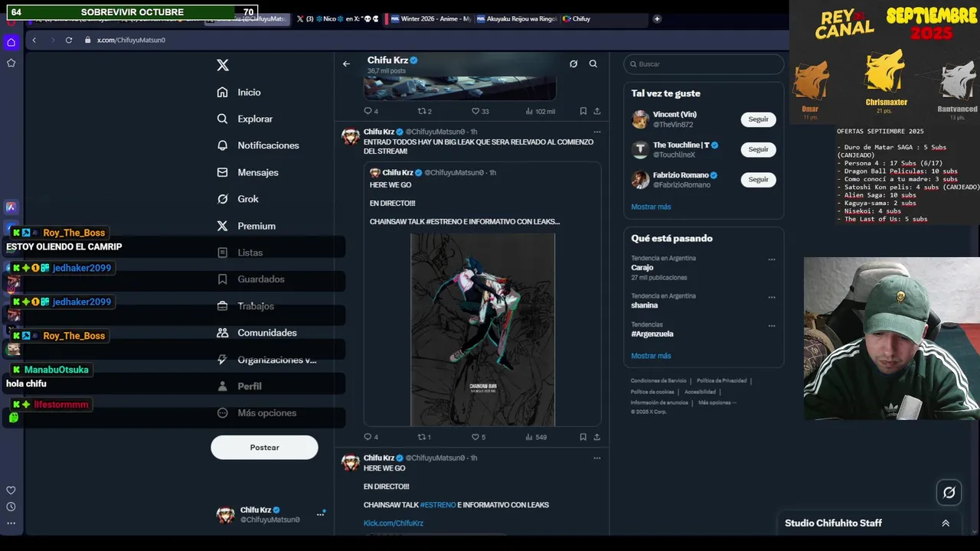980x551 pixels.
Task: Open the Kick.com/ChifuKrz link
Action: pyautogui.click(x=394, y=523)
